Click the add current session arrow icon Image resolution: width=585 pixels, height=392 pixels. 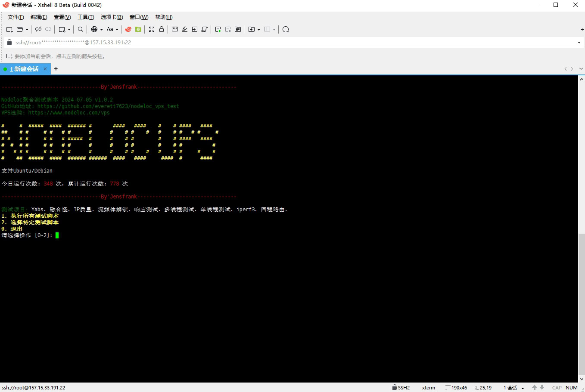coord(9,56)
